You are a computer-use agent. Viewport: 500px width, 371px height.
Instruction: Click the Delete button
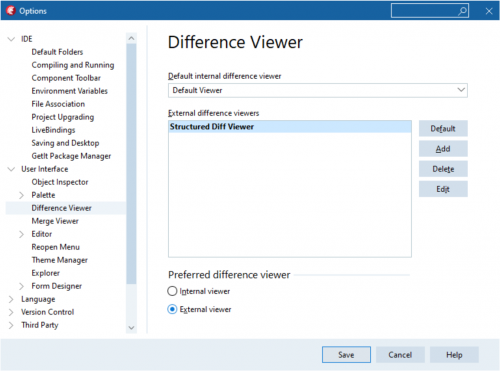pos(443,169)
